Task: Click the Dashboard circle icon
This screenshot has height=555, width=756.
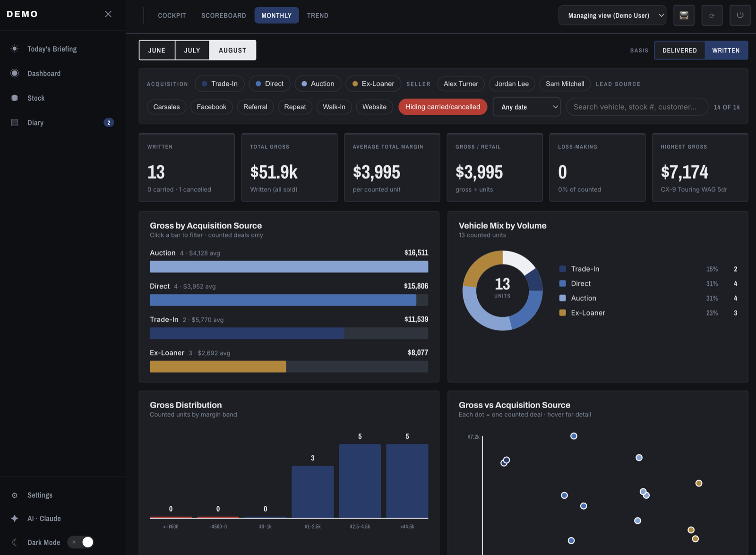Action: click(15, 73)
